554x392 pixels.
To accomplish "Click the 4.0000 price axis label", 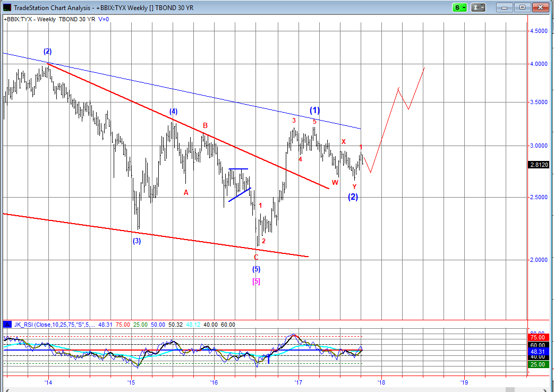I will click(x=539, y=64).
